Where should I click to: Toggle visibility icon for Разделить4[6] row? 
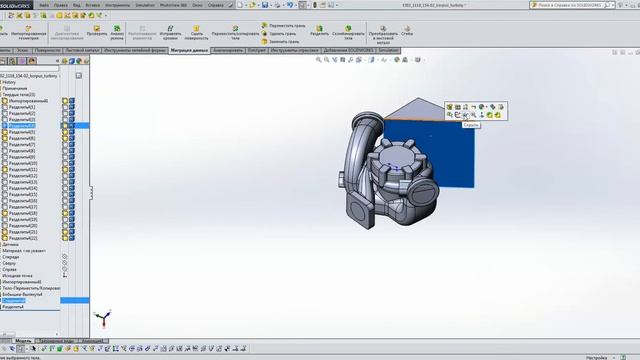point(65,138)
